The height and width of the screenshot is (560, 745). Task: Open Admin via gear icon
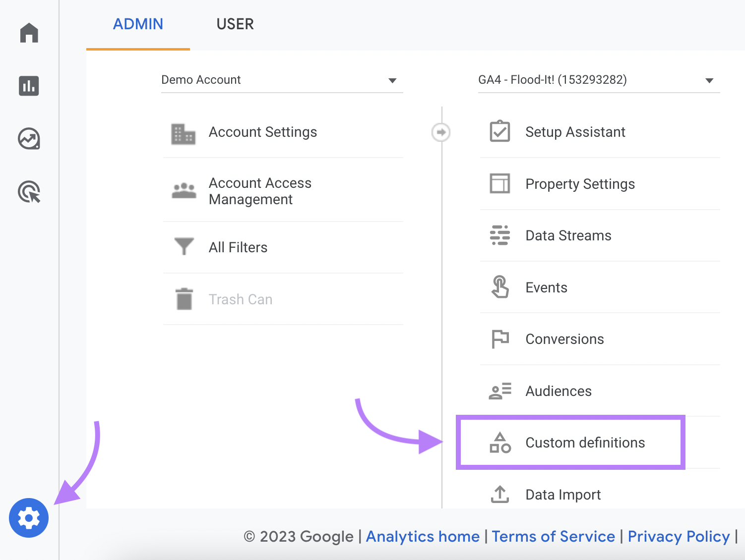(x=28, y=518)
